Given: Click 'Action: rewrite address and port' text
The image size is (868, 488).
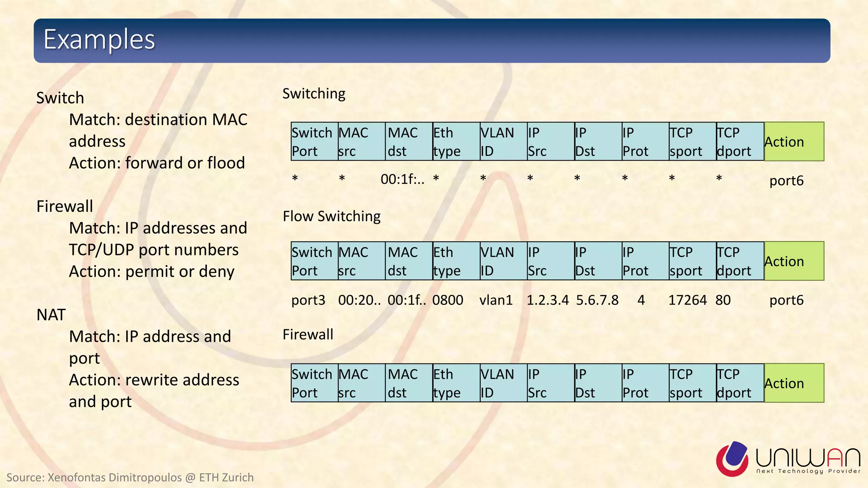Looking at the screenshot, I should [x=154, y=391].
